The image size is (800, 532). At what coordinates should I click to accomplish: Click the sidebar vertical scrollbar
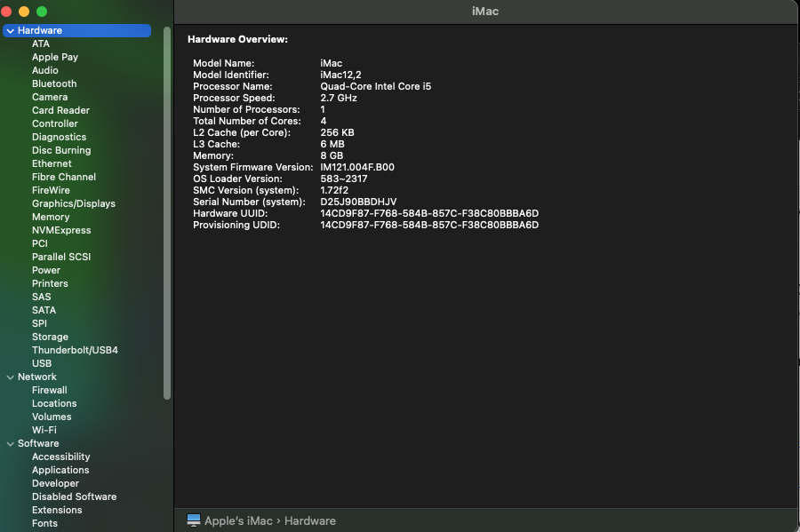point(167,213)
